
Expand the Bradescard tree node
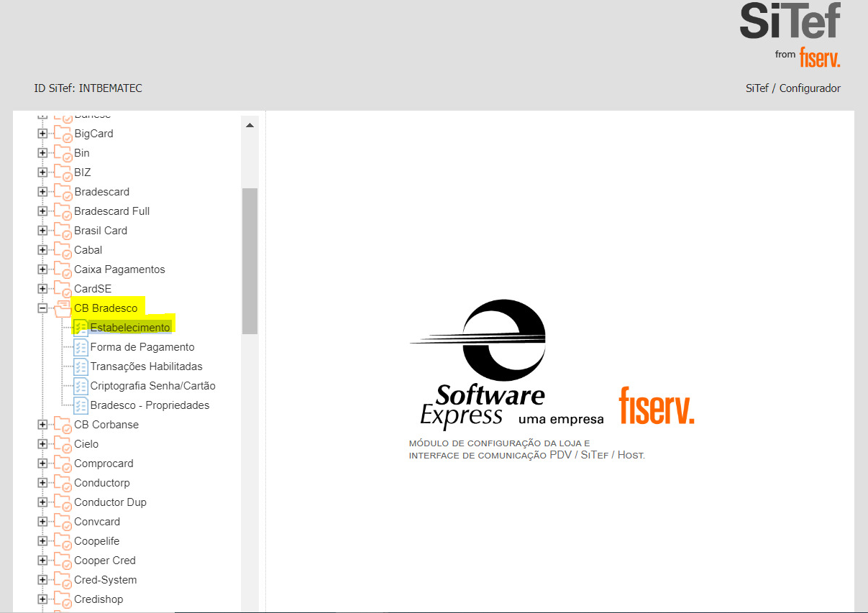(x=42, y=192)
